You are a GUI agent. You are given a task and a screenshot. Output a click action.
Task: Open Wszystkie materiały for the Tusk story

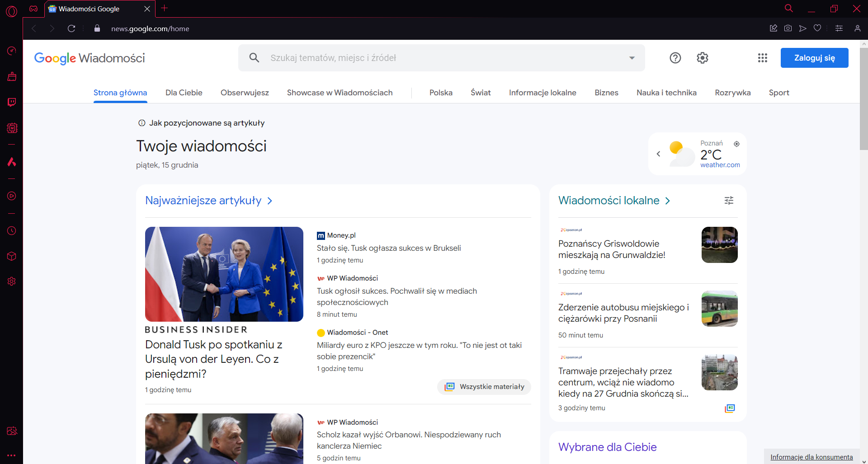484,387
